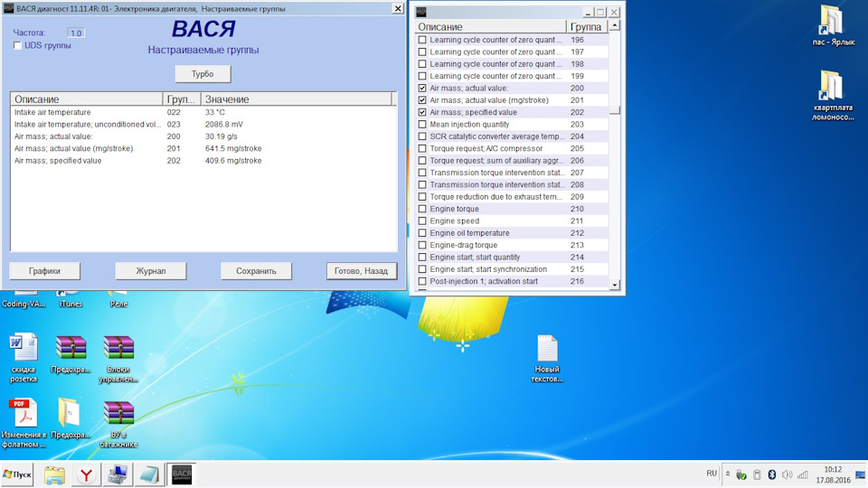Click the ВАСЯ window title bar icon
The width and height of the screenshot is (868, 488).
[x=9, y=8]
